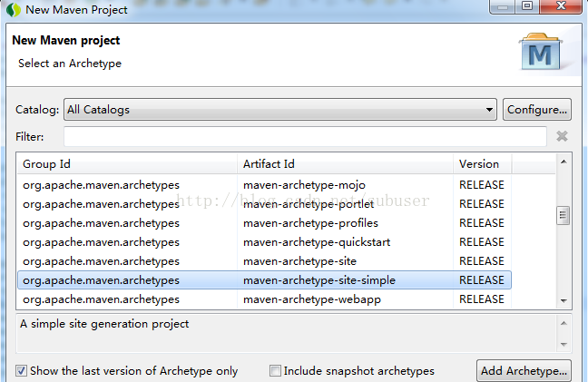Sort by the Group Id column header
The image size is (588, 382).
click(x=127, y=164)
